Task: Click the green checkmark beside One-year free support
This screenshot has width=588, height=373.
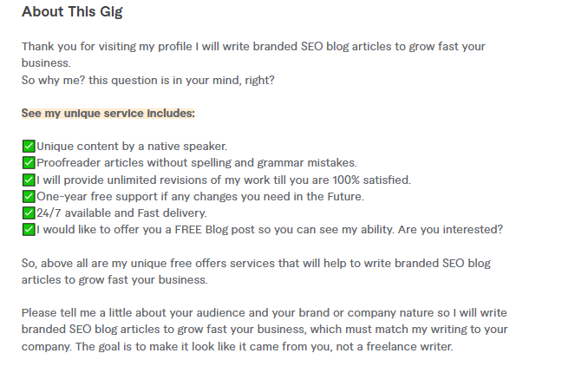Action: pos(29,196)
